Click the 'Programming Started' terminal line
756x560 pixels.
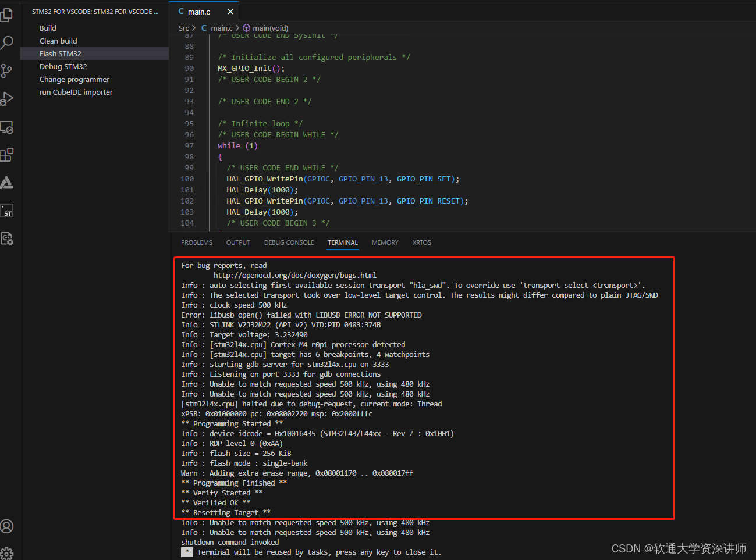(232, 424)
